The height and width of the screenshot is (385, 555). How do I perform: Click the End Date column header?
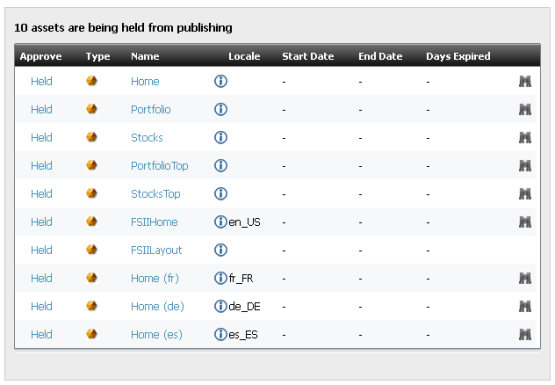pos(380,57)
